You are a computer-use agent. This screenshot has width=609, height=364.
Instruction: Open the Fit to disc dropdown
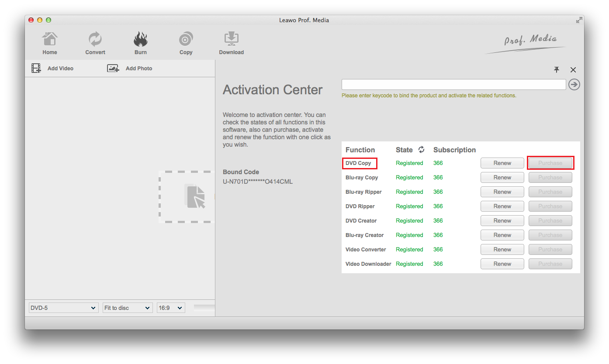pos(128,308)
